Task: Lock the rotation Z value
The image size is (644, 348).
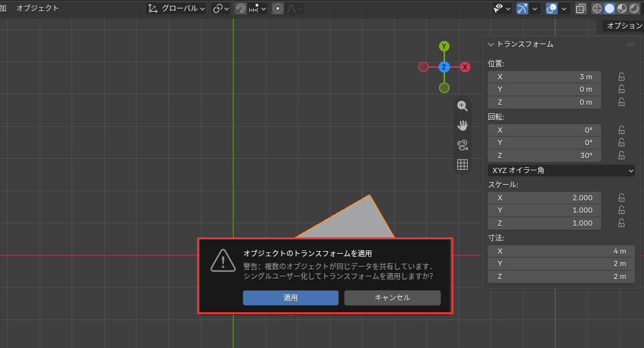Action: tap(621, 155)
